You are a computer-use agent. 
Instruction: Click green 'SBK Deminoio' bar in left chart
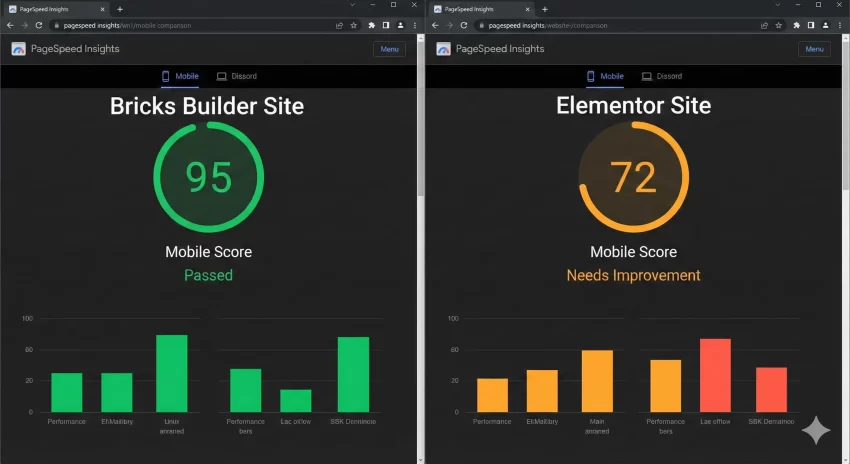coord(353,375)
